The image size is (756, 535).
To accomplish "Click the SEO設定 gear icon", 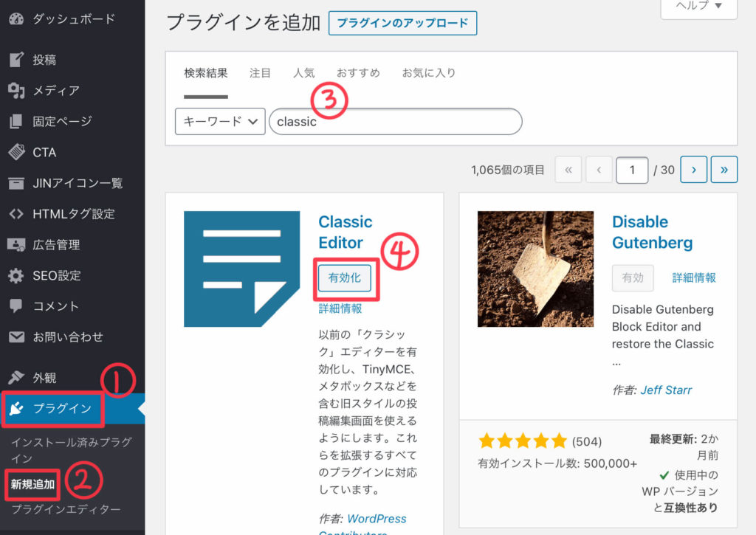I will tap(16, 275).
